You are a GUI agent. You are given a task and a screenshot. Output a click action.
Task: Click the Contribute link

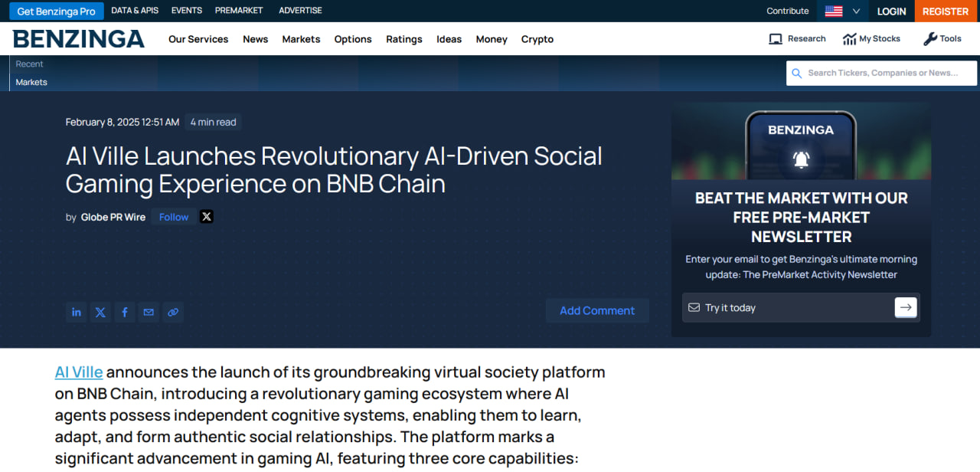[788, 11]
